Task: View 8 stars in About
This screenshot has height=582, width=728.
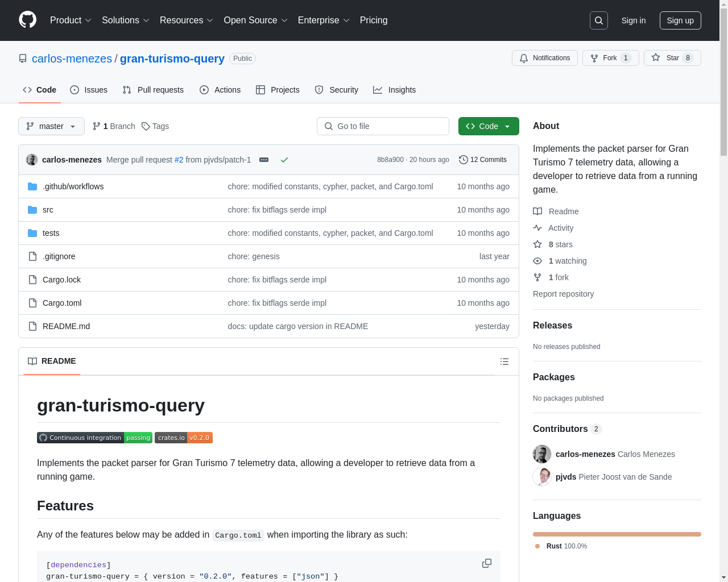Action: point(553,244)
